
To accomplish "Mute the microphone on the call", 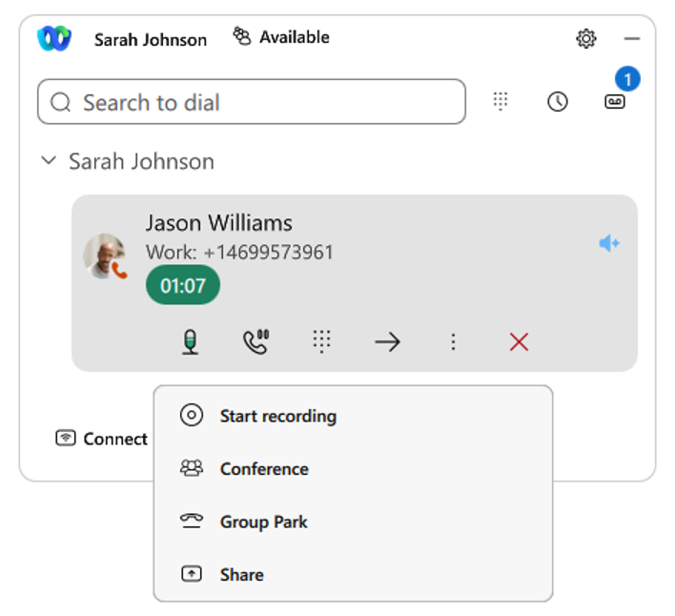I will tap(190, 342).
